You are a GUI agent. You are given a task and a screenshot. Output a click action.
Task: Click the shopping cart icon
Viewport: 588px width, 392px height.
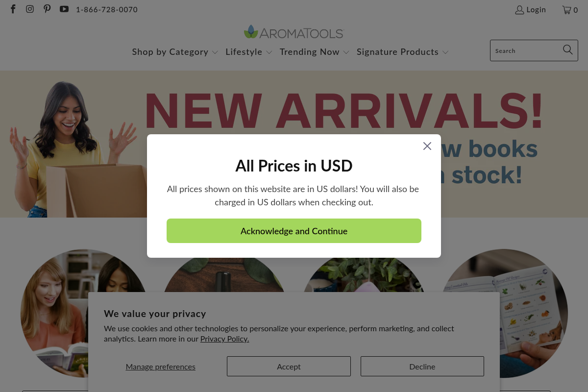tap(566, 10)
